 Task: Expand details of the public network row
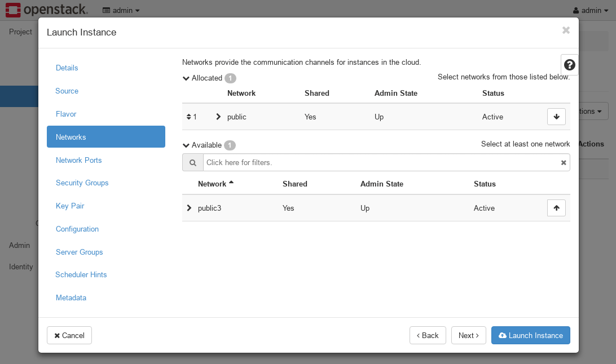pos(217,116)
